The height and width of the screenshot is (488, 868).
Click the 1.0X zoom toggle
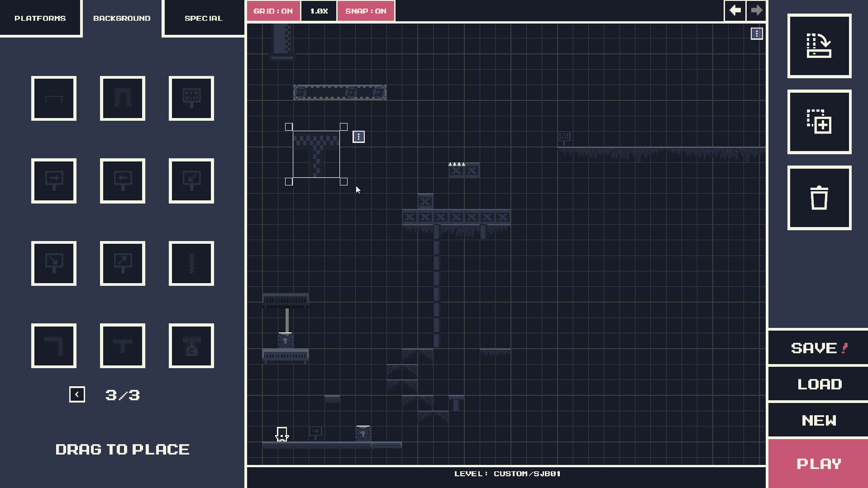tap(319, 10)
